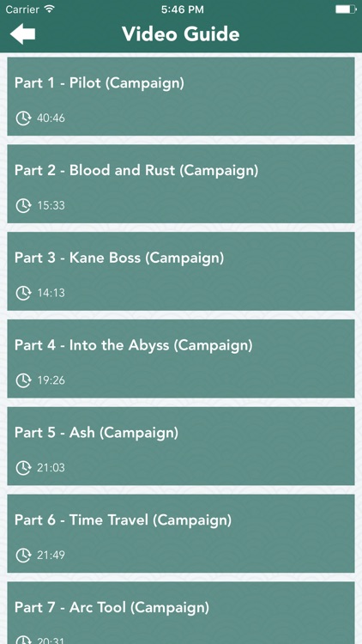Select Part 7 - Arc Tool video
This screenshot has height=644, width=362.
point(181,613)
